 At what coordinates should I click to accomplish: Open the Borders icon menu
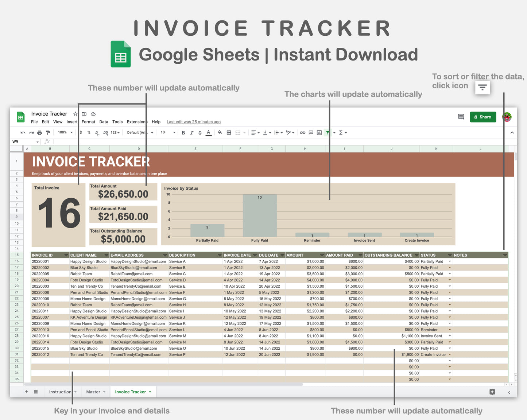[229, 132]
